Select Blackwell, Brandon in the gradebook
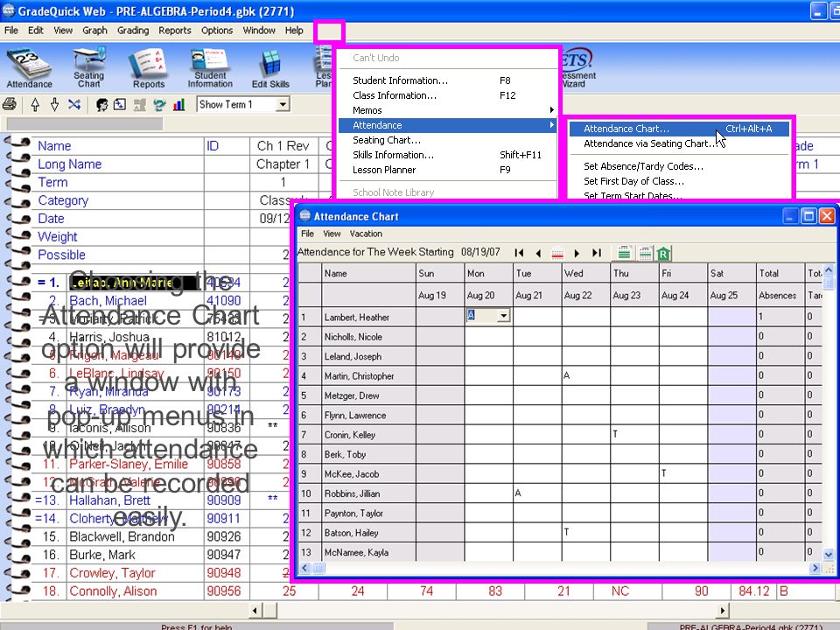This screenshot has height=630, width=840. 122,536
